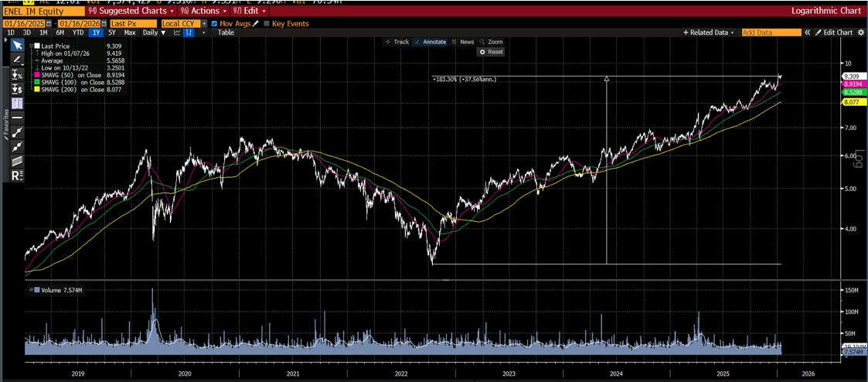Select the arrow pointer tool

click(17, 46)
